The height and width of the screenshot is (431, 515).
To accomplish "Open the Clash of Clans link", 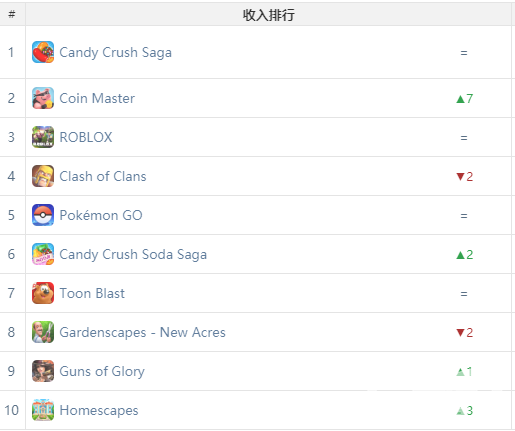I will click(x=103, y=176).
